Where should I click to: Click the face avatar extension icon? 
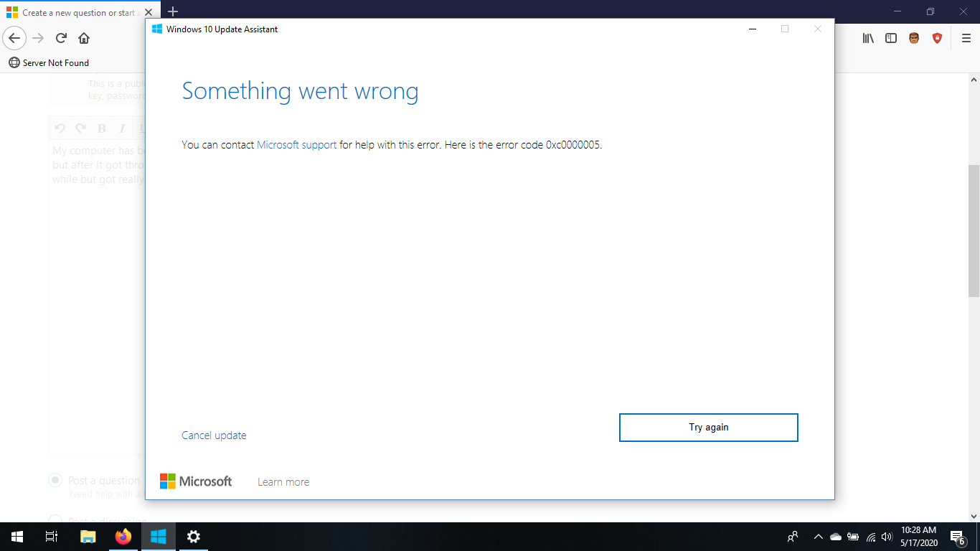point(914,38)
